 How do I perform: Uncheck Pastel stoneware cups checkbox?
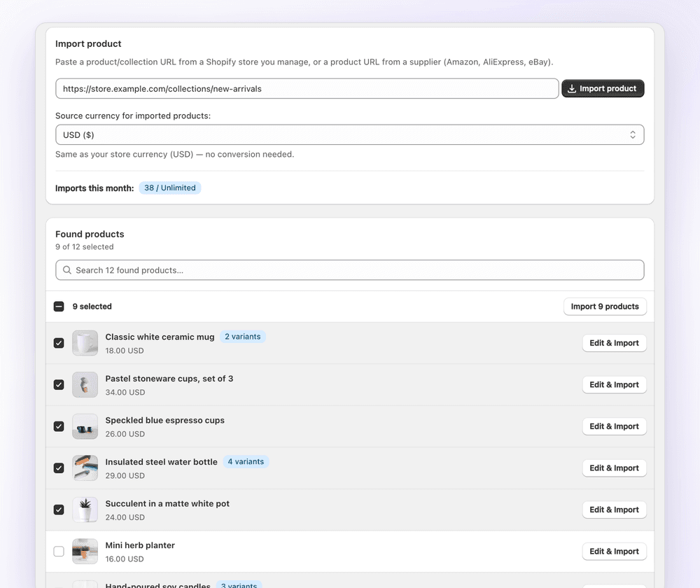point(59,384)
